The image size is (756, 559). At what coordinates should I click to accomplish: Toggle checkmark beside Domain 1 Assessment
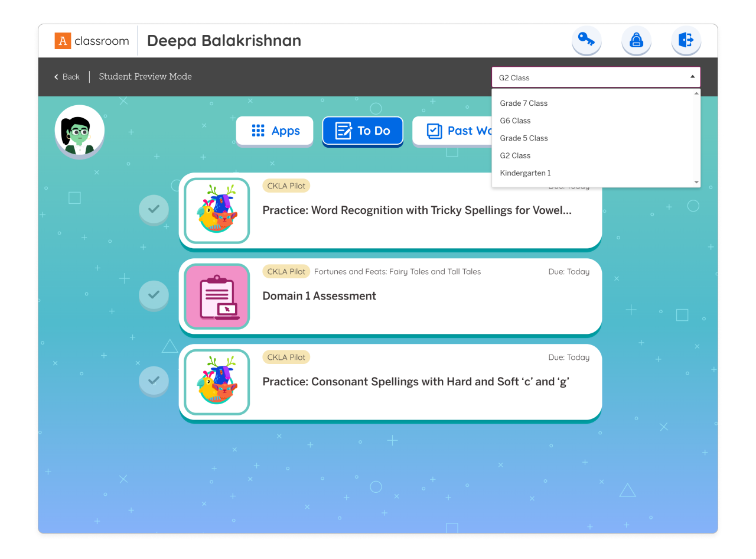click(154, 295)
